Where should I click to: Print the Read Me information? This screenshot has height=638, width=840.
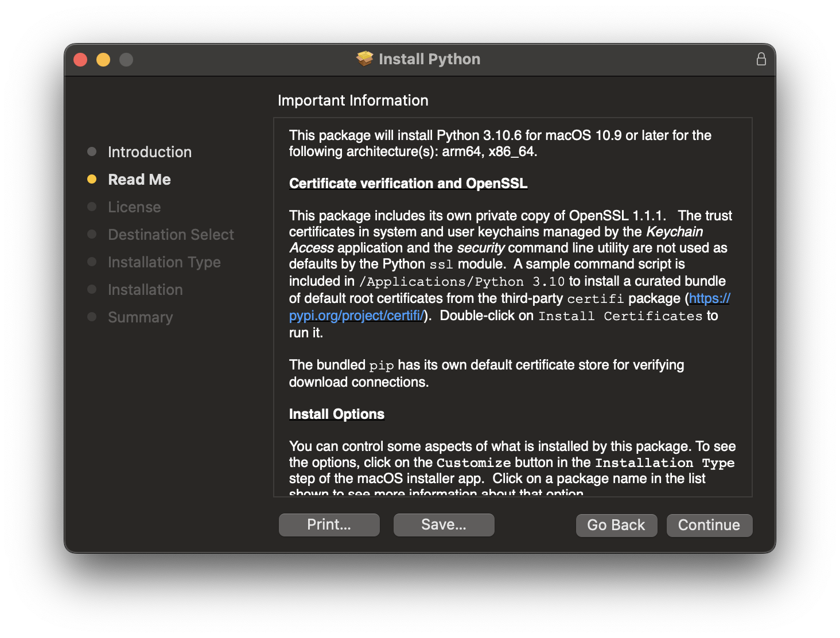pos(329,524)
